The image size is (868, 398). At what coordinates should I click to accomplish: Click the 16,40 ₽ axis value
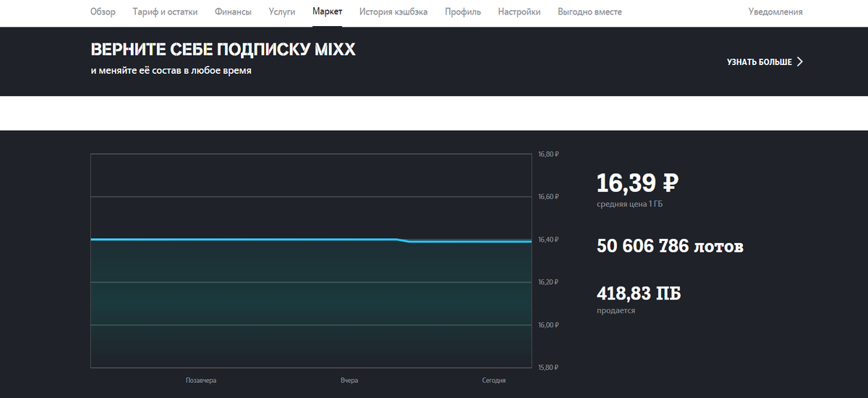point(549,240)
